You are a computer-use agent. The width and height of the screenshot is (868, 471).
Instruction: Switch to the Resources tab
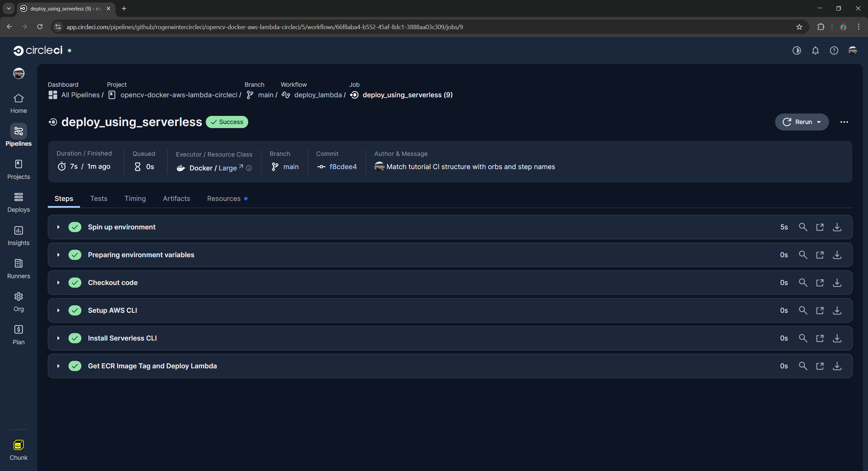tap(224, 199)
